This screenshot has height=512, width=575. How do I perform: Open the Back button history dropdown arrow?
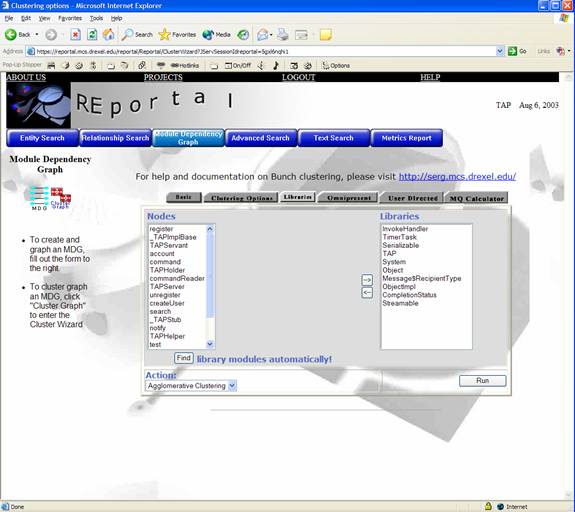[37, 34]
